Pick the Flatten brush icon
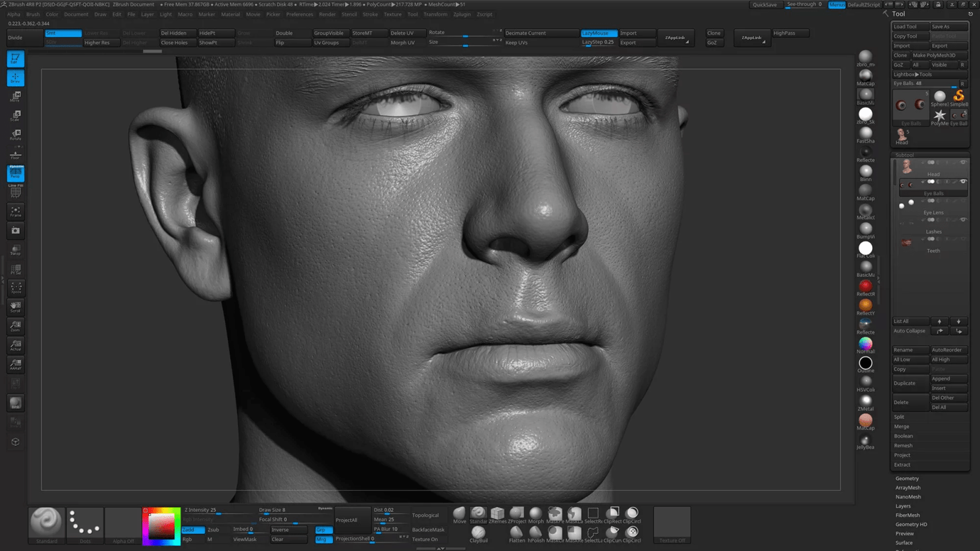The width and height of the screenshot is (980, 551). pos(516,533)
